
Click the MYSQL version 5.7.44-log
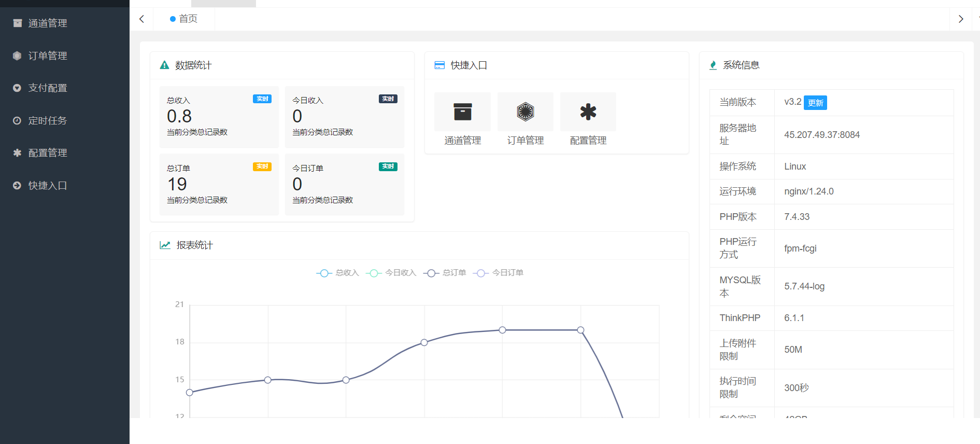pyautogui.click(x=804, y=286)
